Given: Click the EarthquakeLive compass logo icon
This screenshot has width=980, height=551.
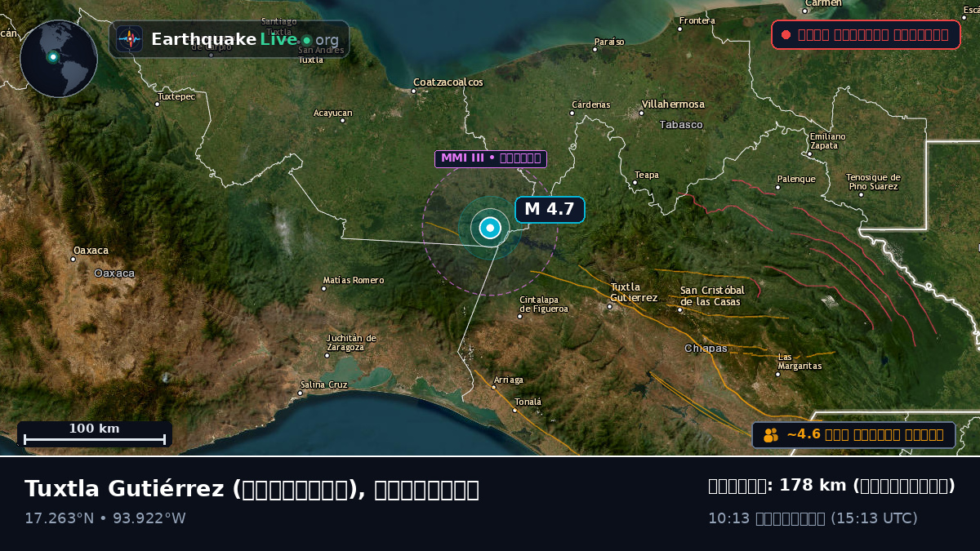Looking at the screenshot, I should [x=130, y=39].
